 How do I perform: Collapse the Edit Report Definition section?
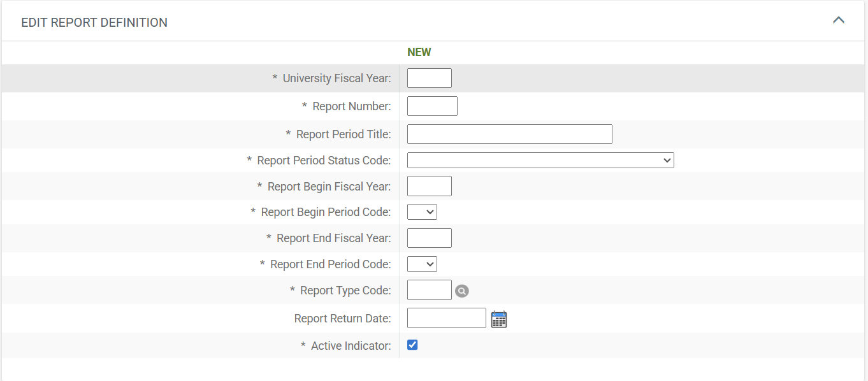(839, 20)
